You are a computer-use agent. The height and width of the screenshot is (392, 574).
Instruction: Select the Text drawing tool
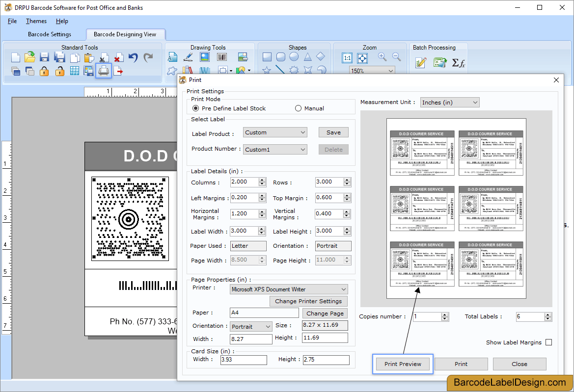173,57
